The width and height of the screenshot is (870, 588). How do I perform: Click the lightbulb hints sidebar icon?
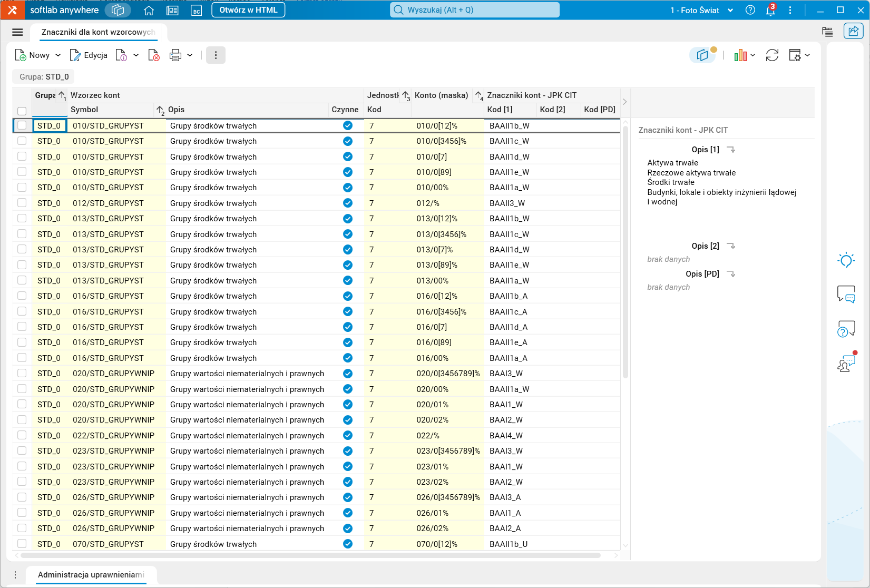click(x=846, y=260)
